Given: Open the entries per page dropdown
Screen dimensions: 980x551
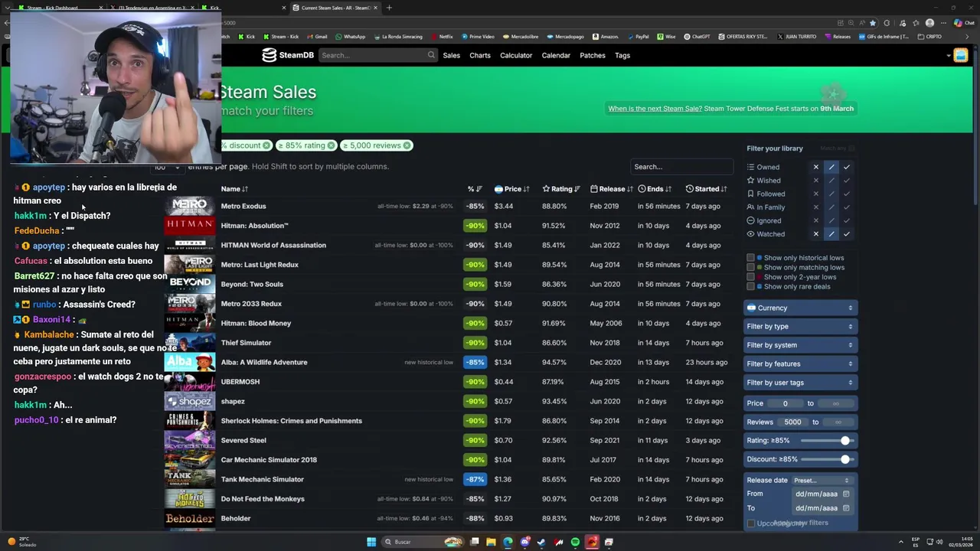Looking at the screenshot, I should click(x=167, y=167).
